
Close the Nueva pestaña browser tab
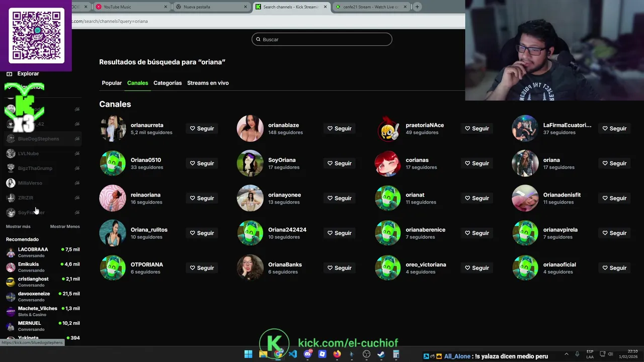246,7
